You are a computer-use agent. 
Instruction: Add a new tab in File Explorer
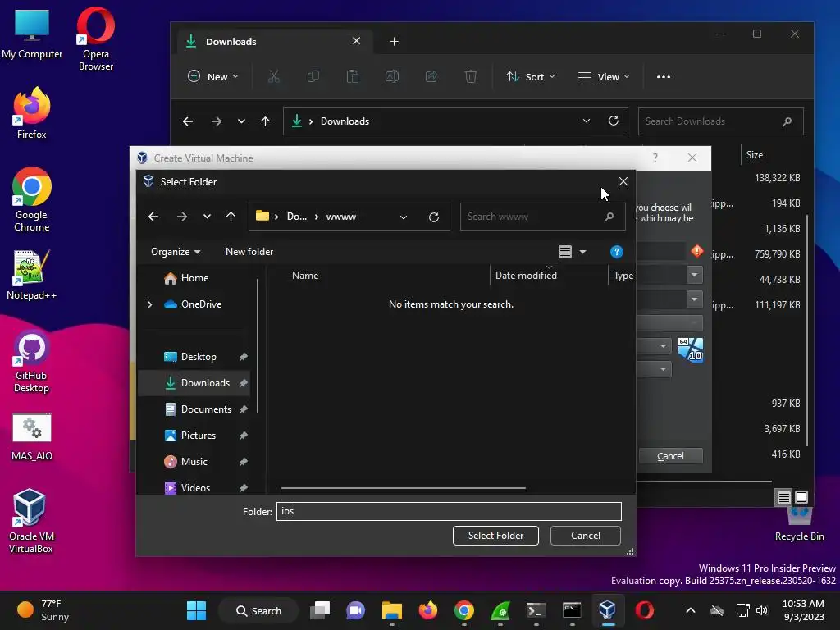pos(394,41)
